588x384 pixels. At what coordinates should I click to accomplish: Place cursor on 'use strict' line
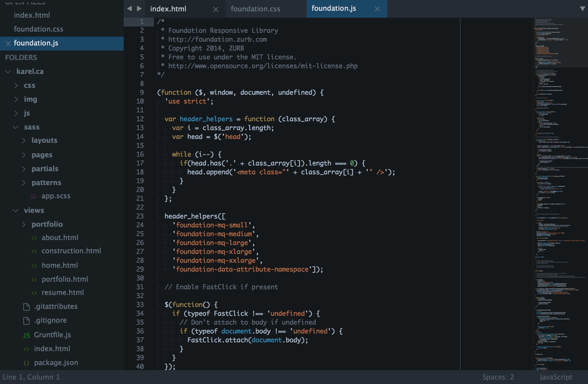click(189, 101)
